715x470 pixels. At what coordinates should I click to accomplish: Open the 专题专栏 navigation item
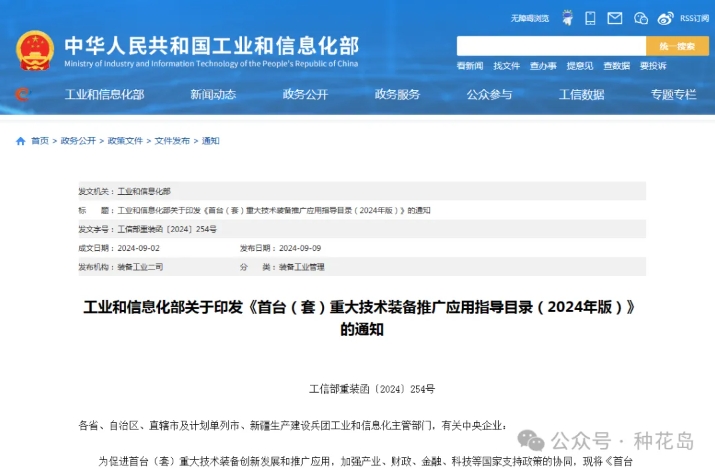click(x=673, y=95)
